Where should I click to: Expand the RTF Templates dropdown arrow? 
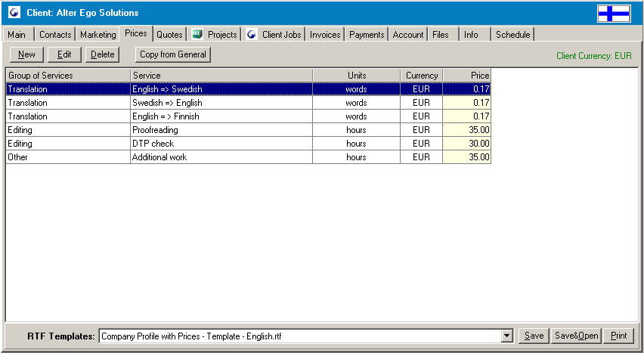point(507,336)
